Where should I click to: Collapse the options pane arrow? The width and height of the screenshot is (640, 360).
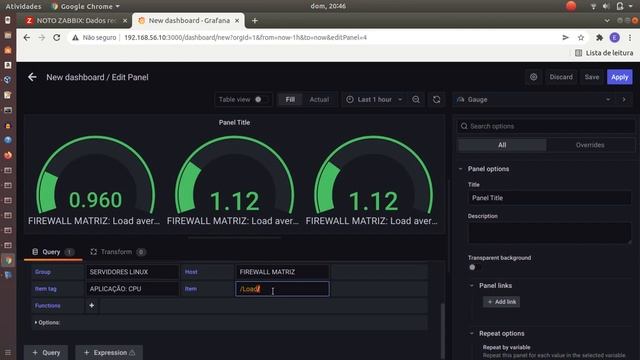(x=624, y=100)
